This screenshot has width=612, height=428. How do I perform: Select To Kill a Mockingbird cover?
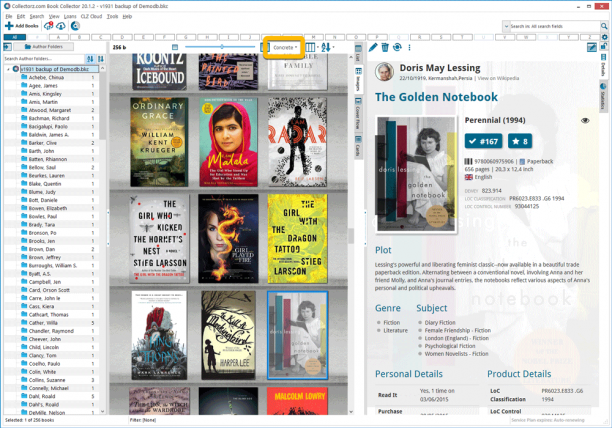point(229,335)
